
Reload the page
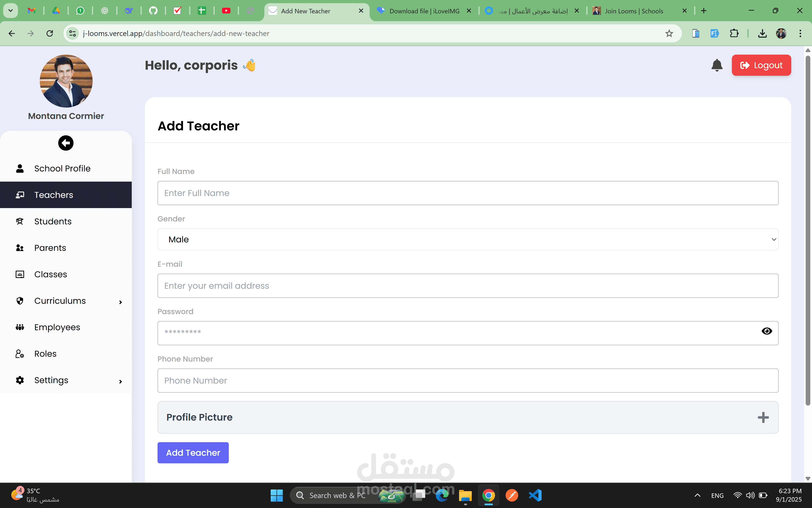pos(50,33)
